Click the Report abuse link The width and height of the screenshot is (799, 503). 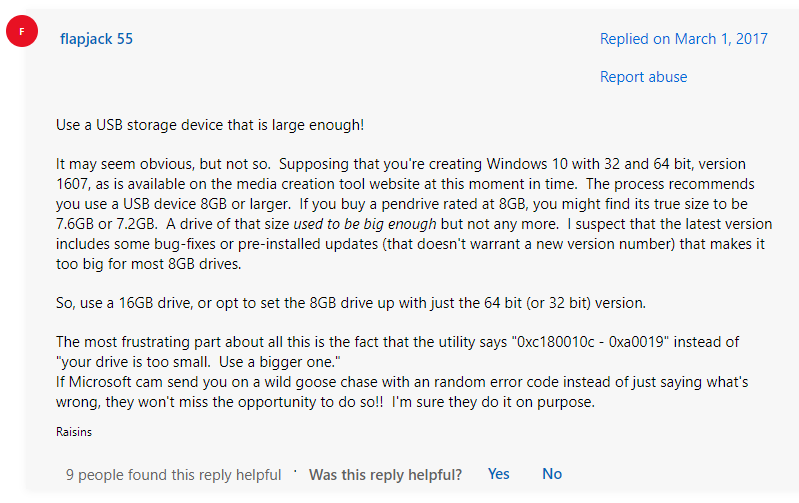tap(643, 77)
